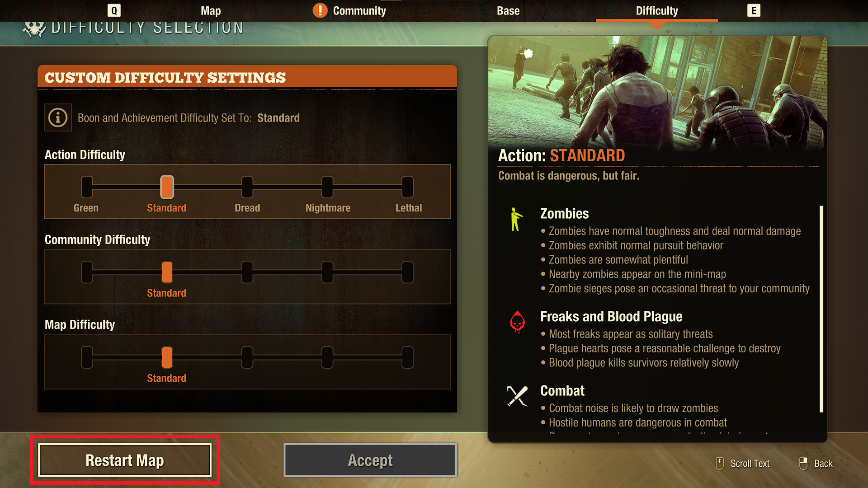Set Action Difficulty to Green
The width and height of the screenshot is (868, 488).
(87, 187)
